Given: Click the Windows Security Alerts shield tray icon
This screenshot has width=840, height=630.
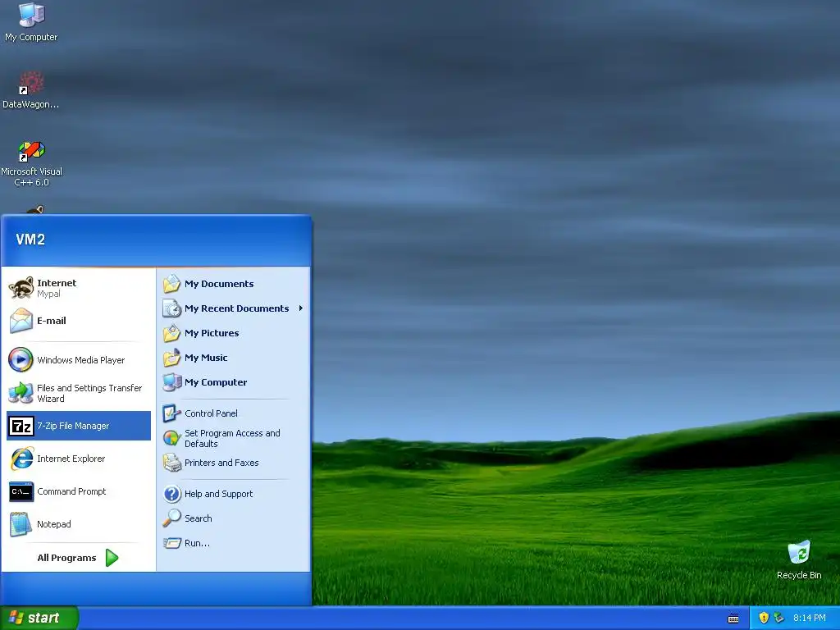Looking at the screenshot, I should 764,618.
